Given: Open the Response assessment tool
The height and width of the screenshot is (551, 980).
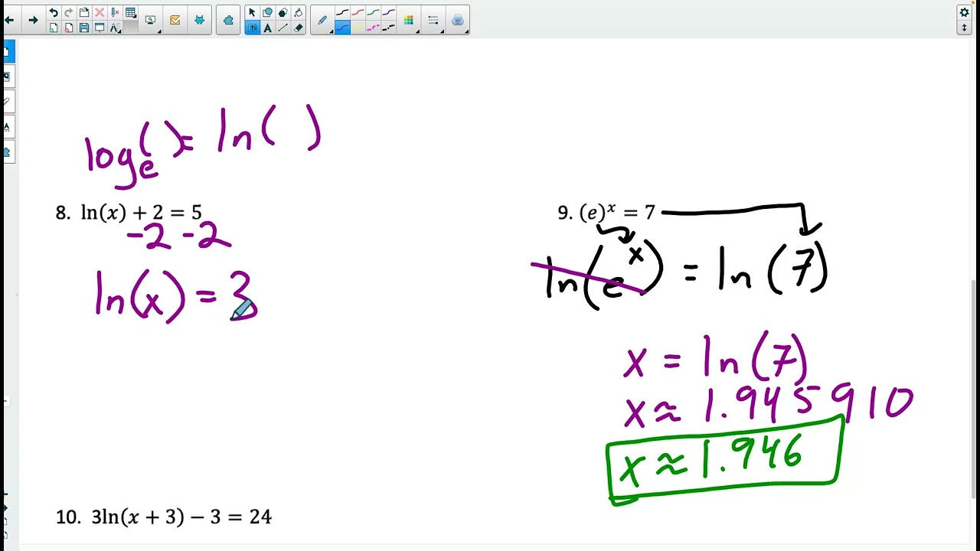Looking at the screenshot, I should click(x=175, y=20).
